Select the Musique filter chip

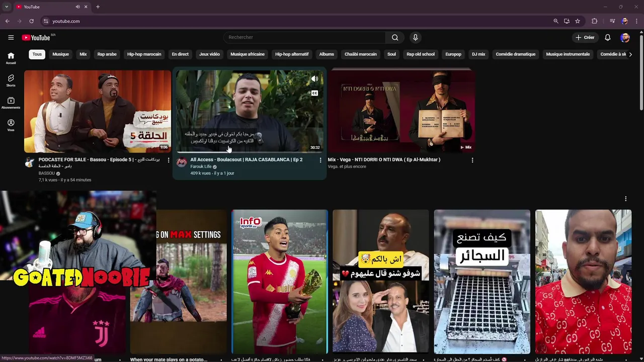point(60,54)
